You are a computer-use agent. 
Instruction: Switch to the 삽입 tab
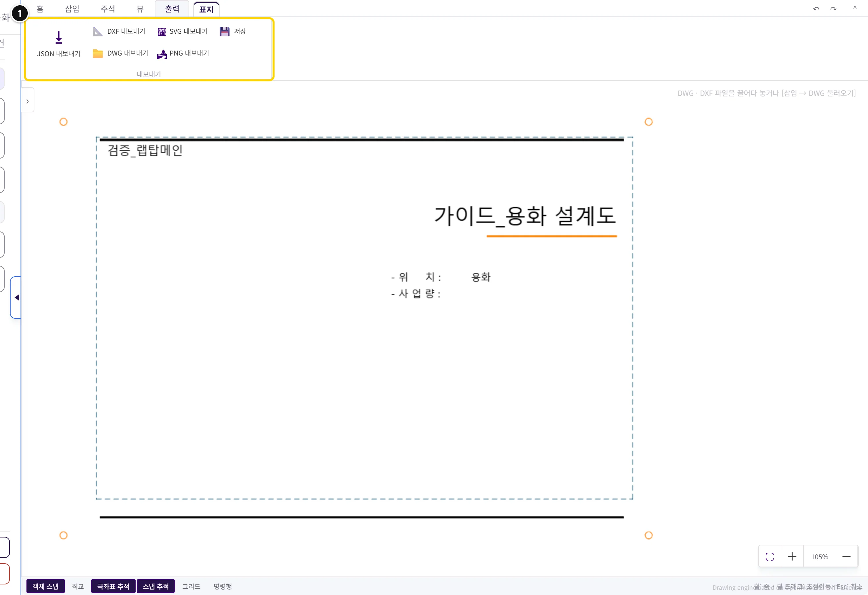pos(72,9)
